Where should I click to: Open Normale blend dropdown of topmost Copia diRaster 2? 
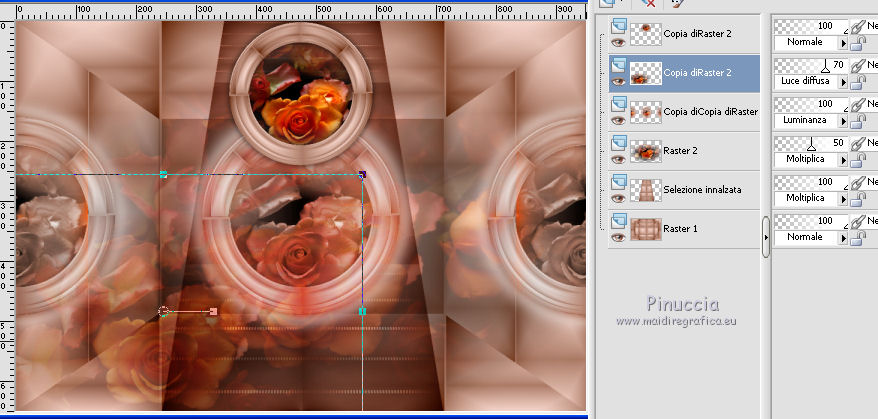(843, 43)
